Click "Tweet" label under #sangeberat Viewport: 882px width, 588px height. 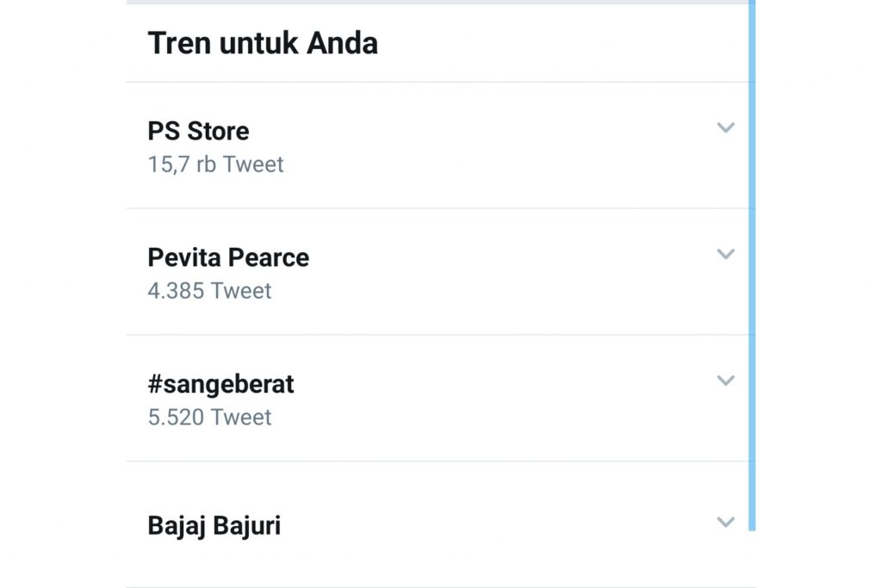pos(241,418)
